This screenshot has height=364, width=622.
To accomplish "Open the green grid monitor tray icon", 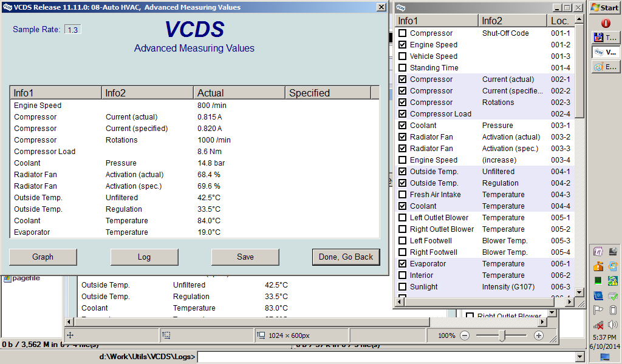I will tap(598, 281).
